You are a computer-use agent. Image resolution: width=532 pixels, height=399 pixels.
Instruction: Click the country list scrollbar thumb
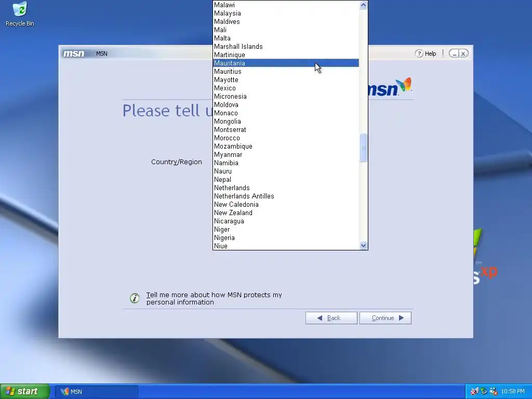click(363, 148)
